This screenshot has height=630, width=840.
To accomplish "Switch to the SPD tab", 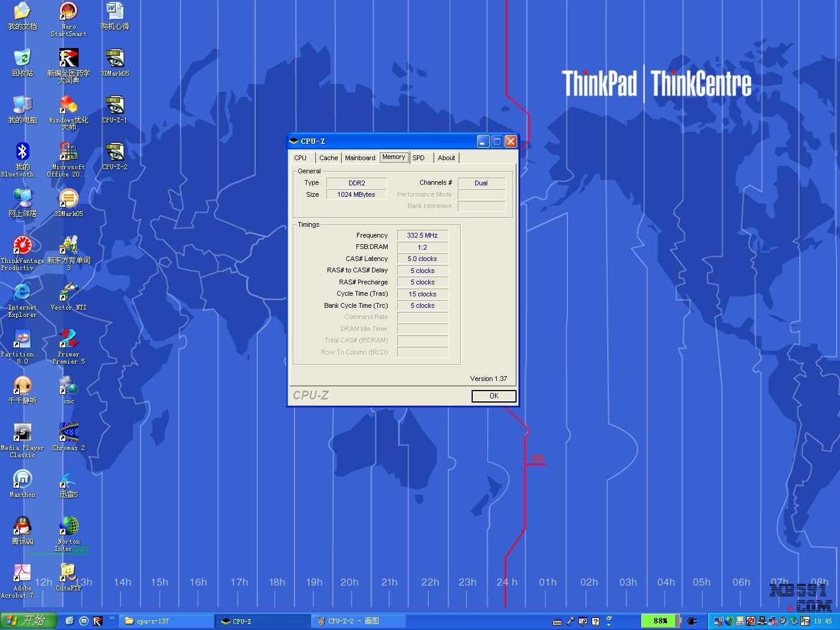I will click(x=418, y=158).
